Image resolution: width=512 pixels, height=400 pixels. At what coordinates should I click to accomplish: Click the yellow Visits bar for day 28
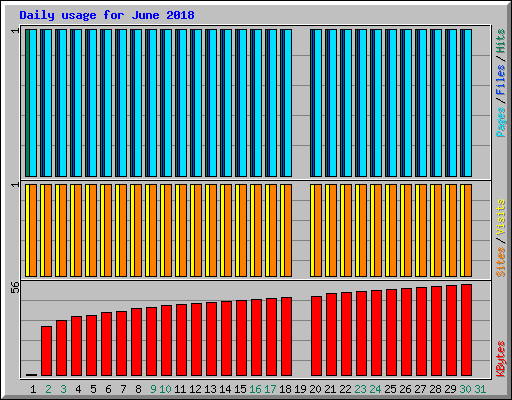coord(432,230)
